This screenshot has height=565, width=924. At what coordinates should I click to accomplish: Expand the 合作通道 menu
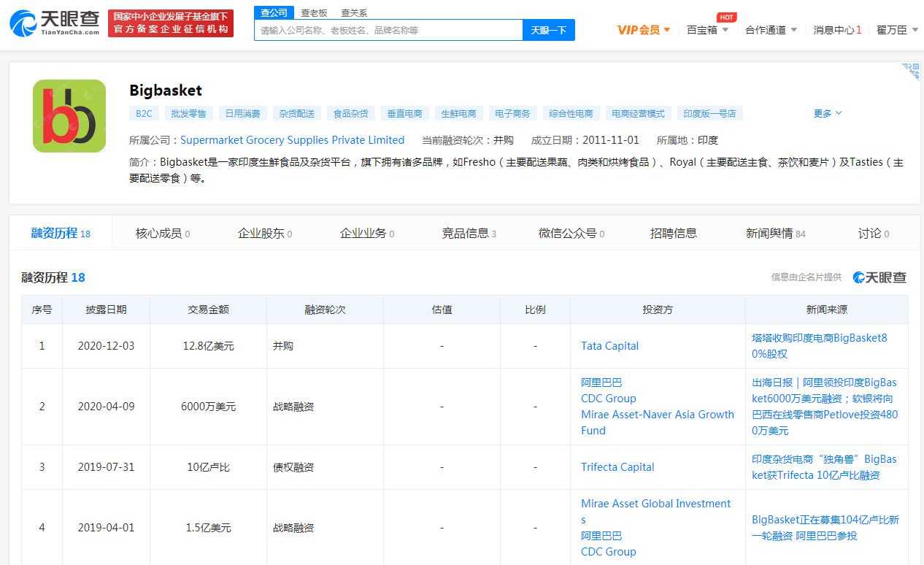771,30
